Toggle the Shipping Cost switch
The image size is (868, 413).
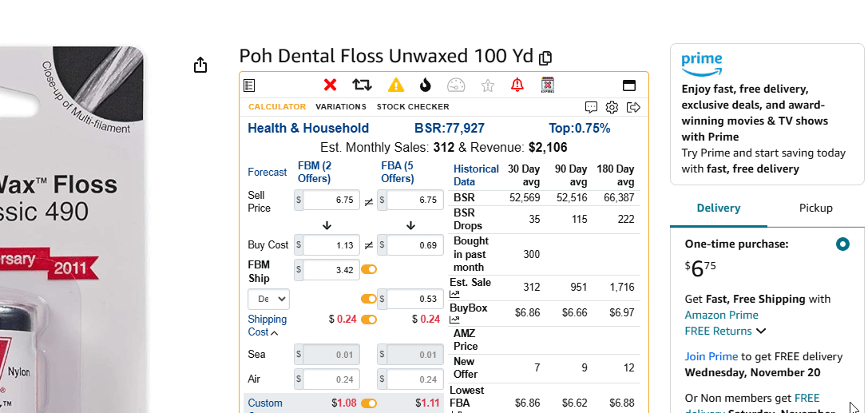(369, 320)
